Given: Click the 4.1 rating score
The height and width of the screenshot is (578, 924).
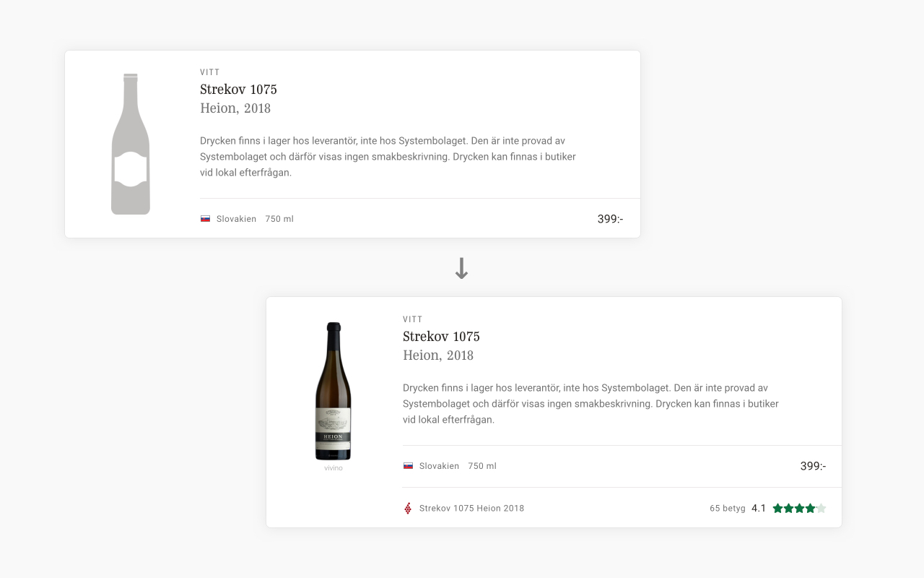Looking at the screenshot, I should coord(759,508).
